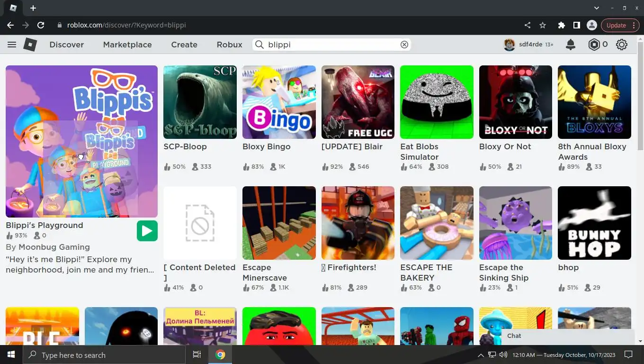
Task: Clear the blippi search text
Action: [x=404, y=45]
